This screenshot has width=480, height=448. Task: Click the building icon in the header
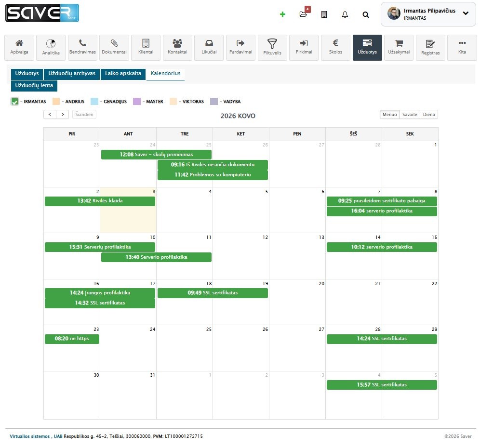tap(324, 14)
